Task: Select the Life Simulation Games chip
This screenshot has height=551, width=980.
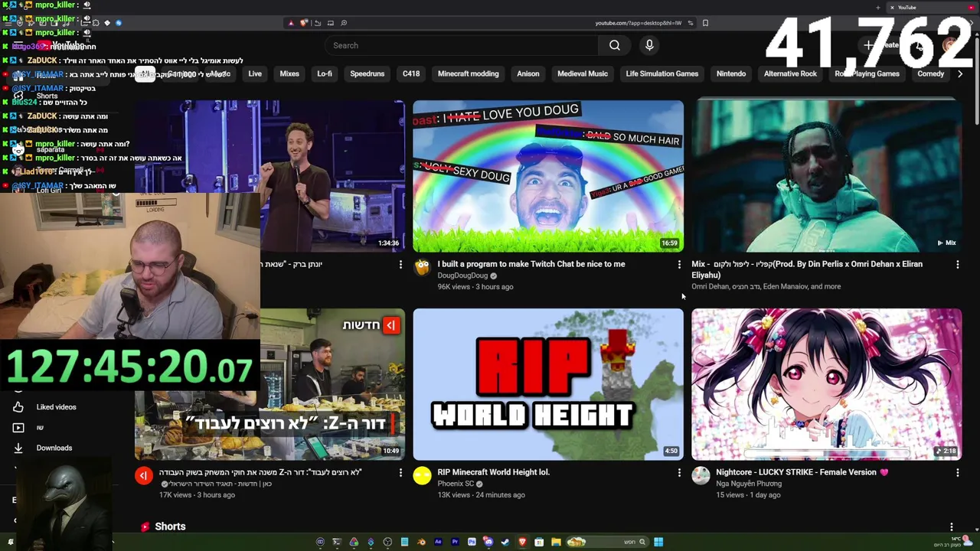Action: point(661,73)
